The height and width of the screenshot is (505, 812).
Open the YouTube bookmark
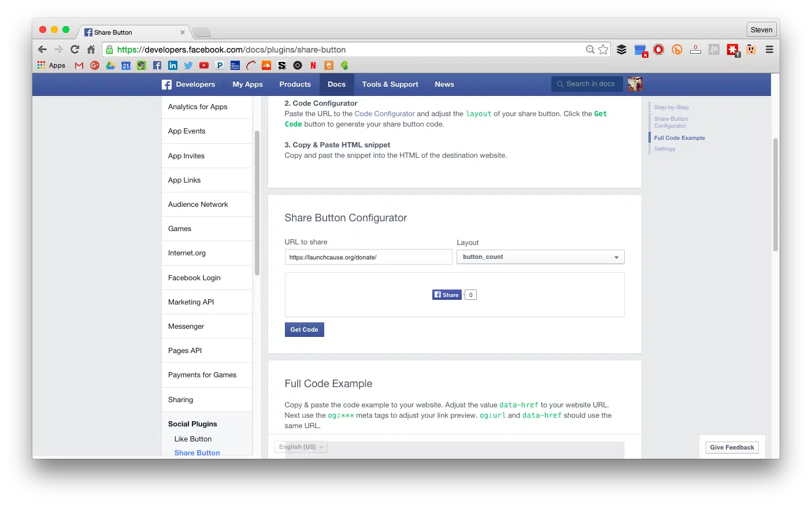(204, 65)
